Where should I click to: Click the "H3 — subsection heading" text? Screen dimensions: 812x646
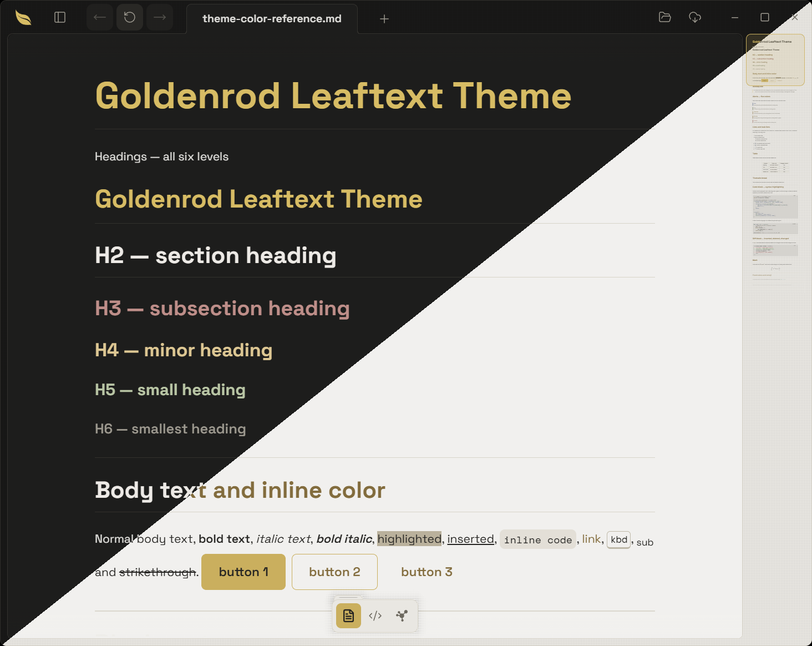222,309
